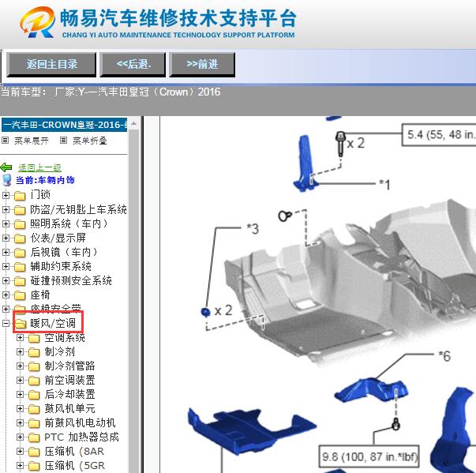Viewport: 476px width, 473px height.
Task: Expand the 制冷剂管路 subfolder
Action: tap(20, 366)
